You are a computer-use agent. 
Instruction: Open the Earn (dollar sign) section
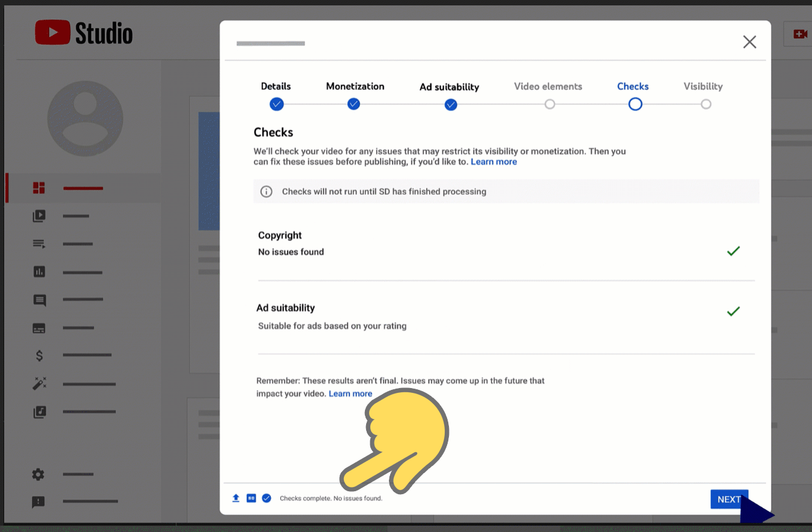tap(39, 356)
